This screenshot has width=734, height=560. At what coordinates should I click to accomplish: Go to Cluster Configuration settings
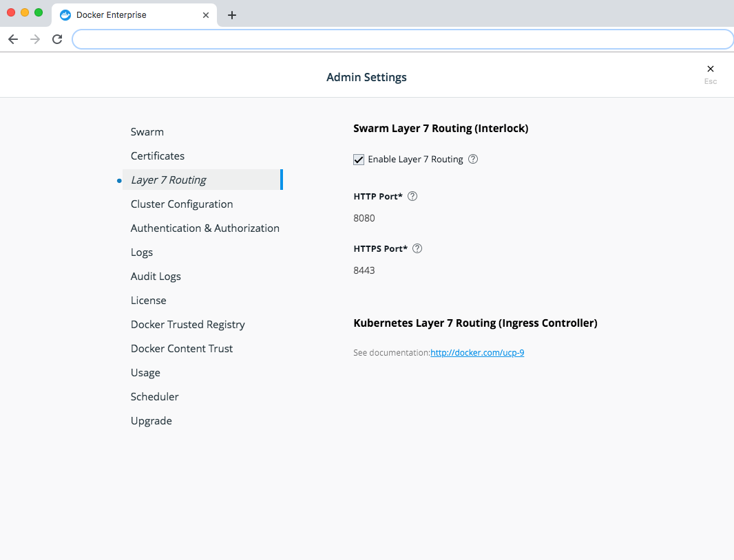(181, 204)
